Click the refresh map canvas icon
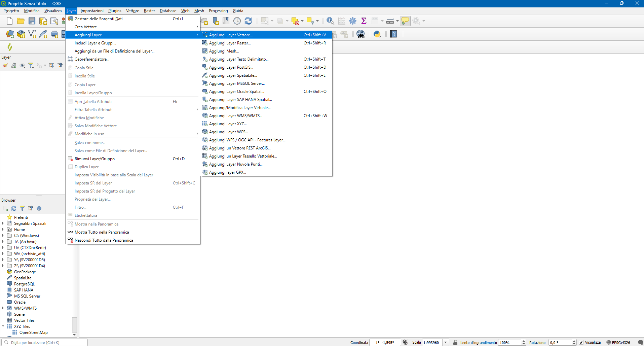This screenshot has height=346, width=644. (x=248, y=21)
